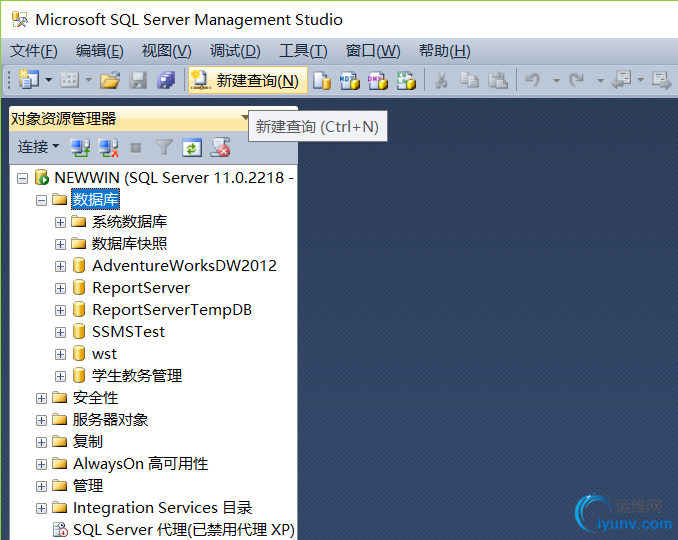Select the NEWWIN server tree item
The width and height of the screenshot is (678, 540).
174,178
